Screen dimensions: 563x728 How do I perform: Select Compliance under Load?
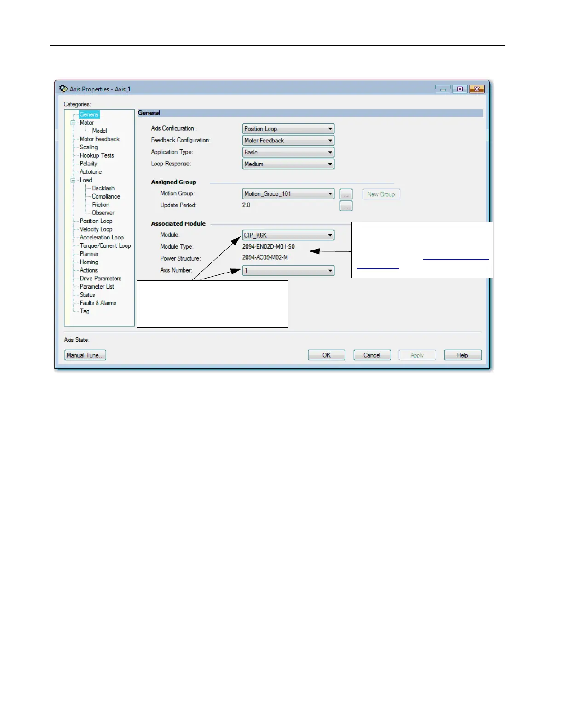106,197
